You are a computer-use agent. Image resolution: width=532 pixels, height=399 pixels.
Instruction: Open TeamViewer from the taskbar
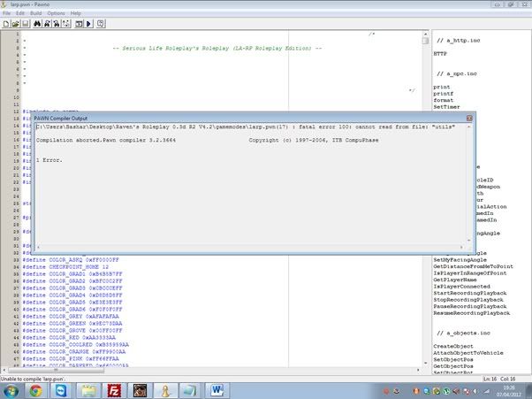pos(61,391)
